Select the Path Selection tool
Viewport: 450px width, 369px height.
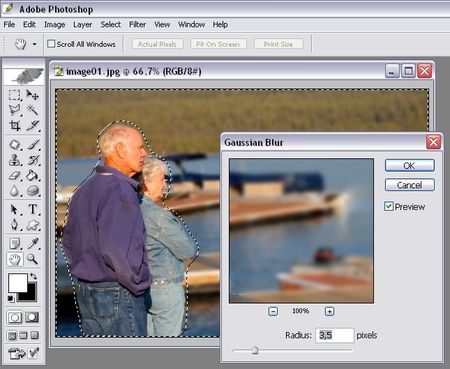pos(14,210)
